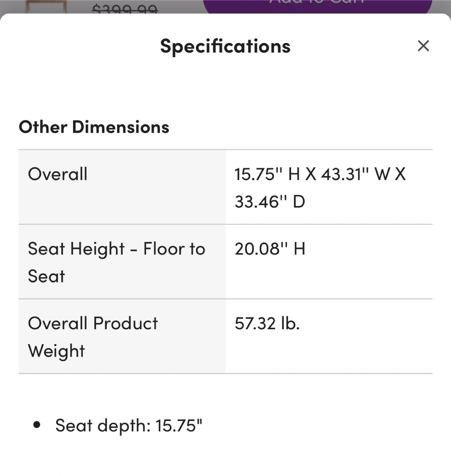Tap dimmed backdrop between price and Add to Cart
The image size is (451, 476).
180,7
